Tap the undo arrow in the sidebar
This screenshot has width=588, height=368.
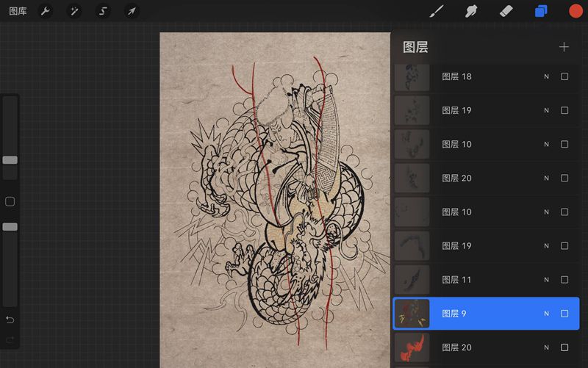tap(10, 320)
